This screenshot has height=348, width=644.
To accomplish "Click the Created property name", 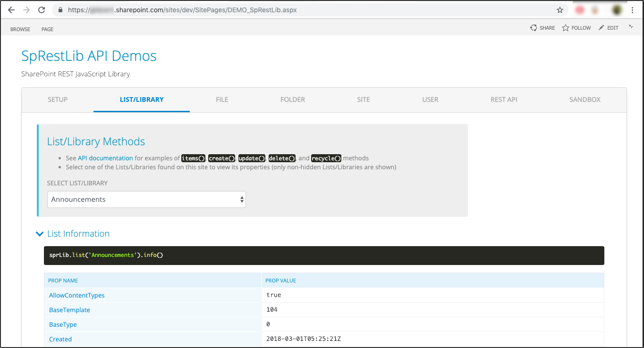I will click(60, 339).
